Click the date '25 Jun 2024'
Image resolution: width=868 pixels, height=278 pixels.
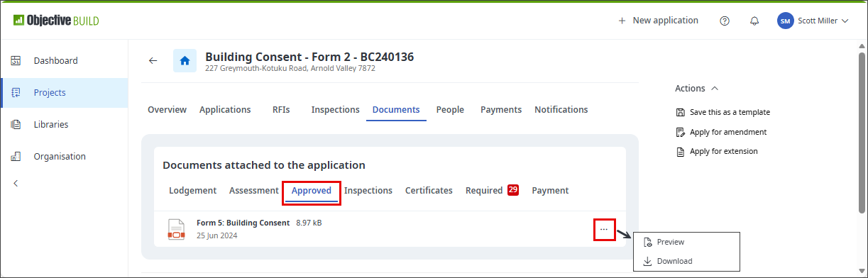[x=216, y=235]
